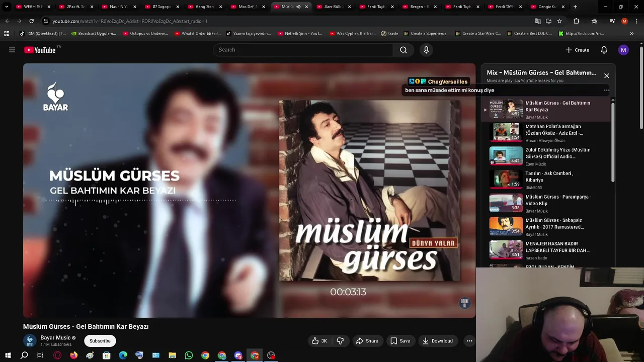Click the video player area to pause

249,191
